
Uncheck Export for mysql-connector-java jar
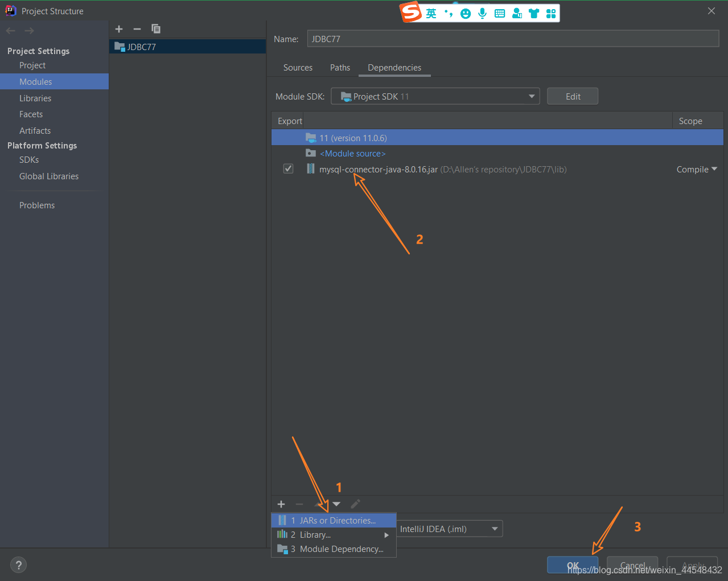point(289,169)
